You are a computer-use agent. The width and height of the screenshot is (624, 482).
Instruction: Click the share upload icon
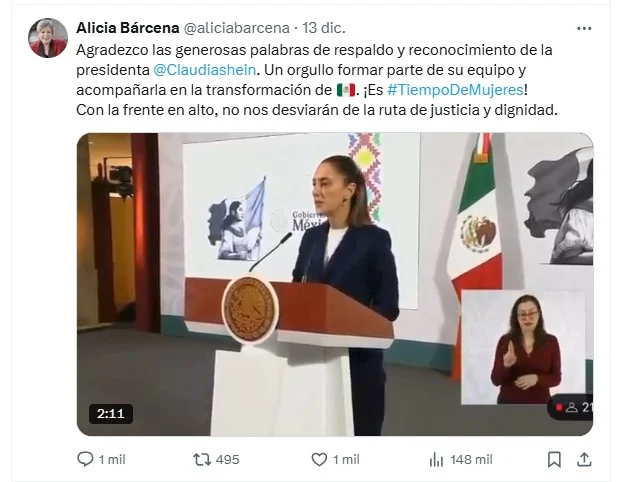[584, 460]
